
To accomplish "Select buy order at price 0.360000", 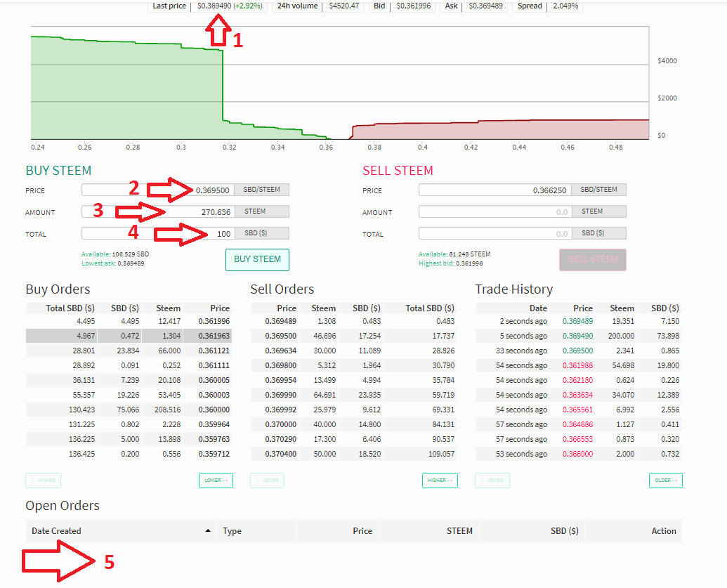I will pos(129,410).
